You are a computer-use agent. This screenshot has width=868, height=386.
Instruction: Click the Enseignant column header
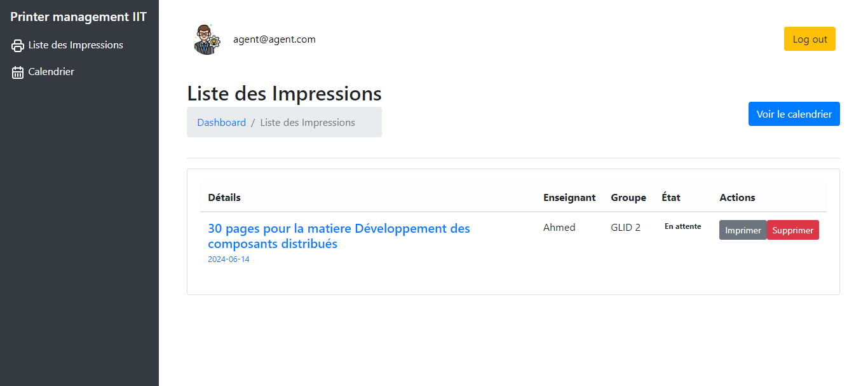tap(569, 198)
